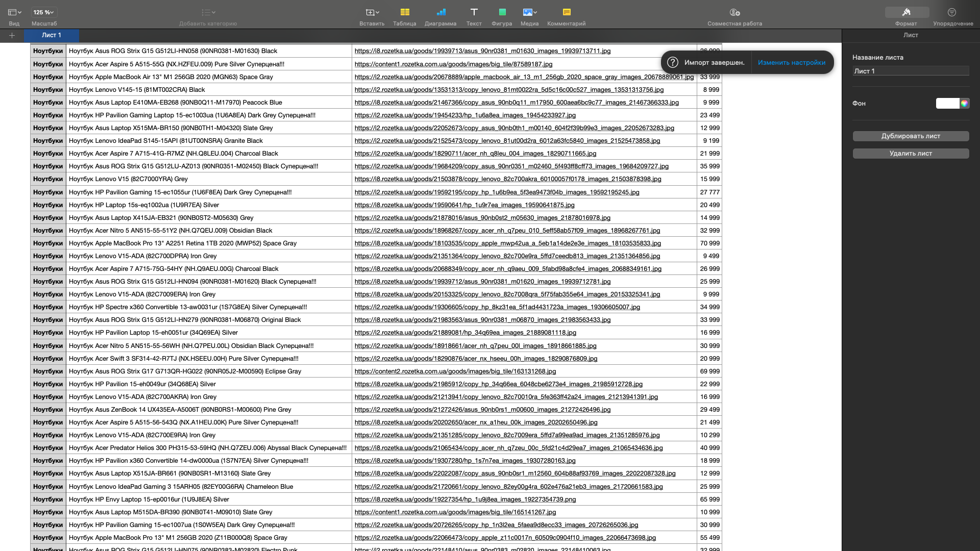Open the Organize (Упорядочение) panel
The height and width of the screenshot is (551, 980).
point(952,16)
